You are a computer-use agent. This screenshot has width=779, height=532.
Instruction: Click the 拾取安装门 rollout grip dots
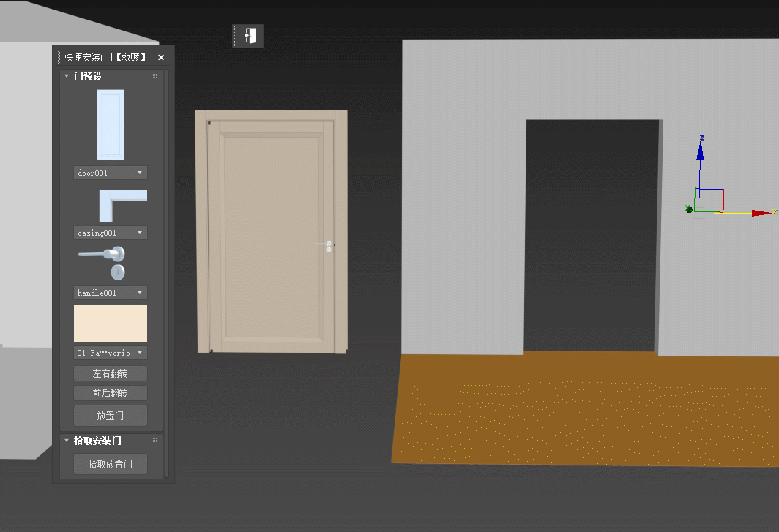tap(155, 441)
